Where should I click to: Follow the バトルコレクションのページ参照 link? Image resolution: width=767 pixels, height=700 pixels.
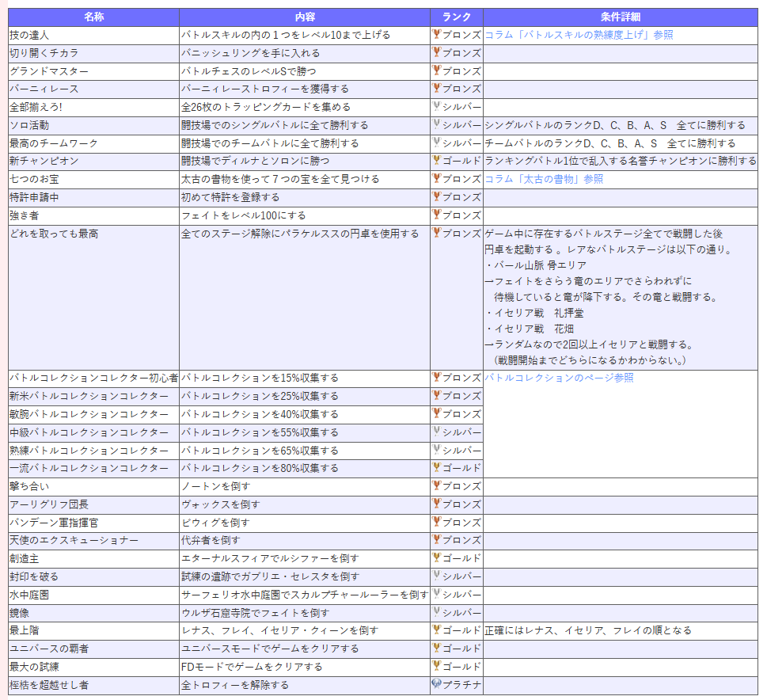559,378
